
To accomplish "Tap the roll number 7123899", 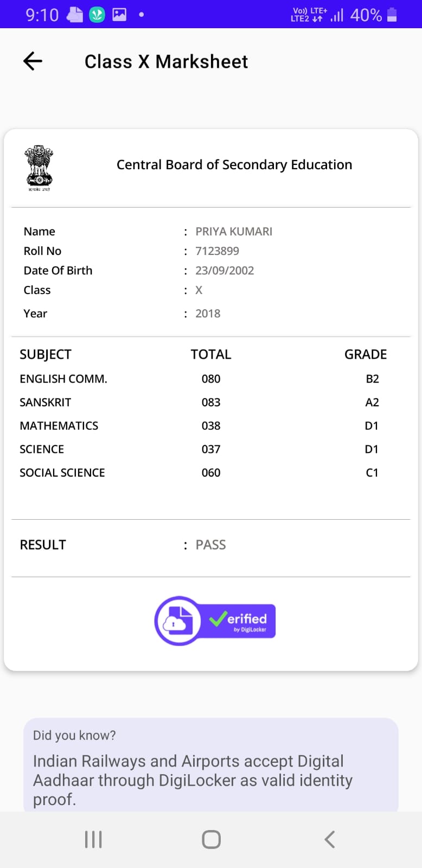I will tap(217, 251).
